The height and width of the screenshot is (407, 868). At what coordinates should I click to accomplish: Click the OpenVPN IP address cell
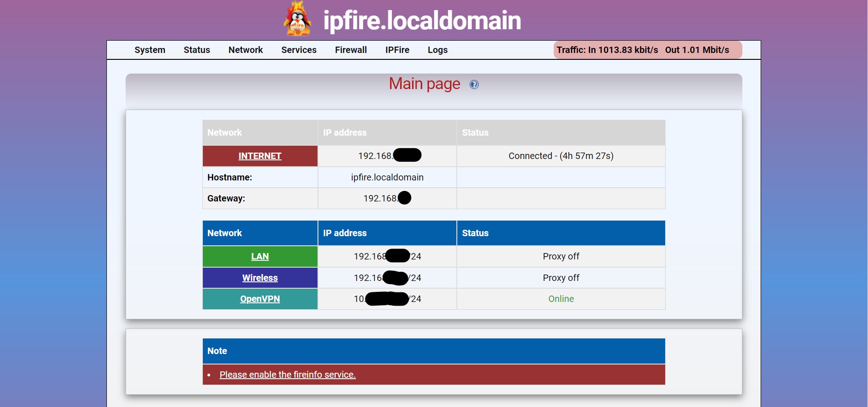pyautogui.click(x=387, y=299)
